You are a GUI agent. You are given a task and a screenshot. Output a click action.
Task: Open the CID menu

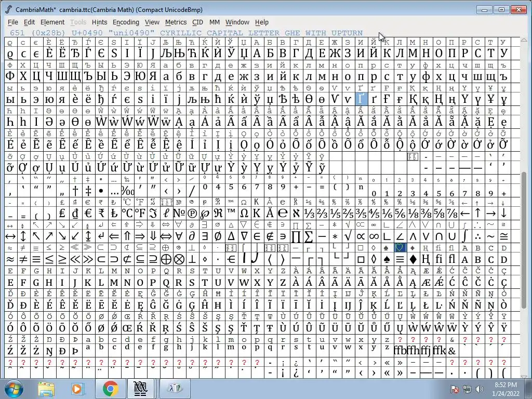tap(197, 22)
